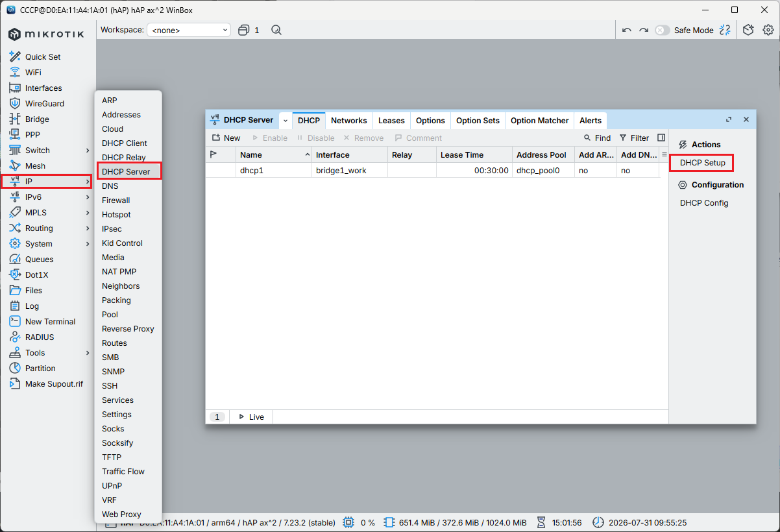
Task: Expand the System submenu
Action: (x=88, y=244)
